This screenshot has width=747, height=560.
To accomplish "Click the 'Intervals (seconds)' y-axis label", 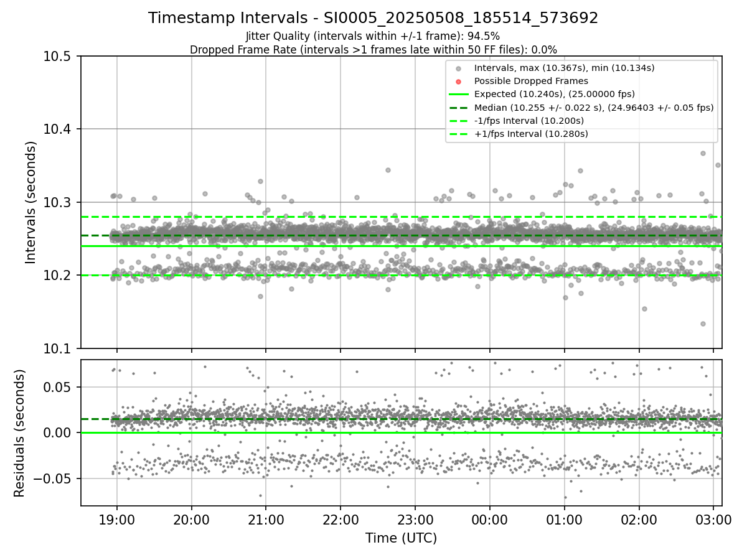I will pyautogui.click(x=31, y=202).
